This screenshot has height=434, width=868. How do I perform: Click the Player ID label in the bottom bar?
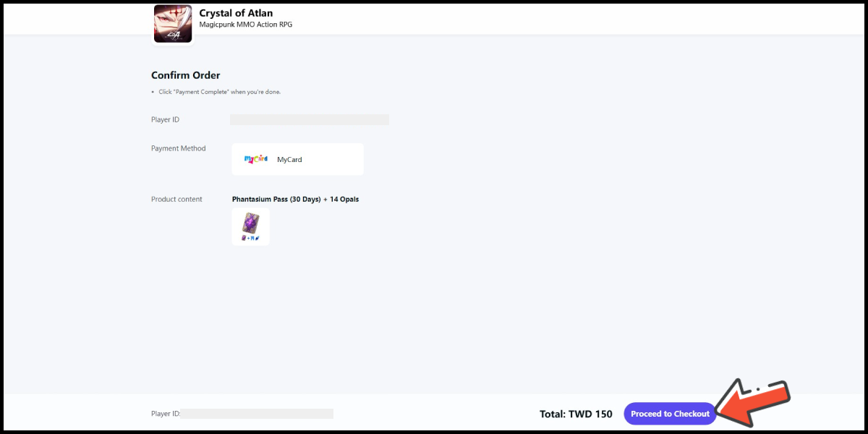point(166,414)
